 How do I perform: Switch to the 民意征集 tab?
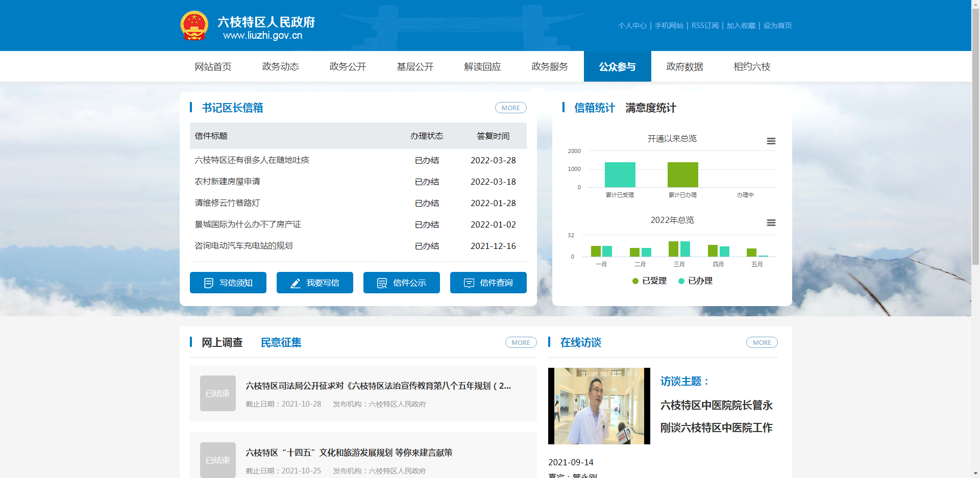coord(281,343)
